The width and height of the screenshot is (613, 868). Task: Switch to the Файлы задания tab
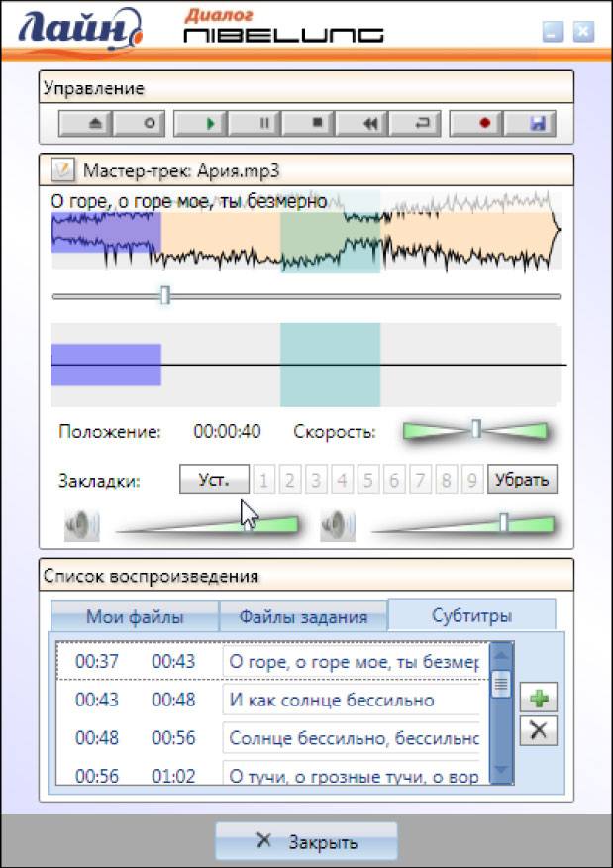[303, 616]
